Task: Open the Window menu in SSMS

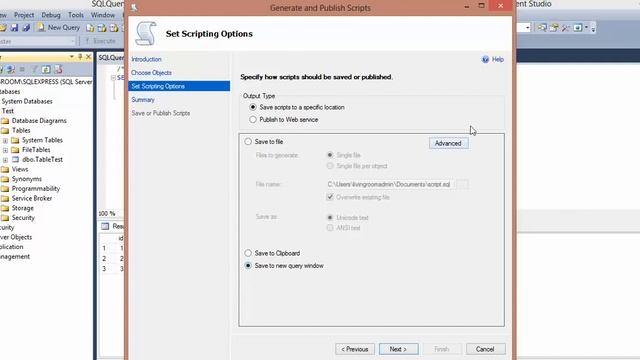Action: point(103,15)
